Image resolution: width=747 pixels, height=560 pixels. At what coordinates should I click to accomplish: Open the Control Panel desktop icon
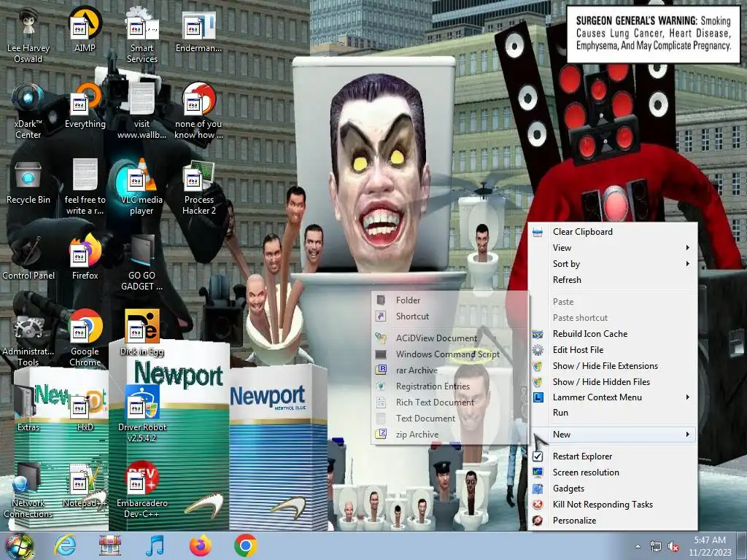point(28,258)
